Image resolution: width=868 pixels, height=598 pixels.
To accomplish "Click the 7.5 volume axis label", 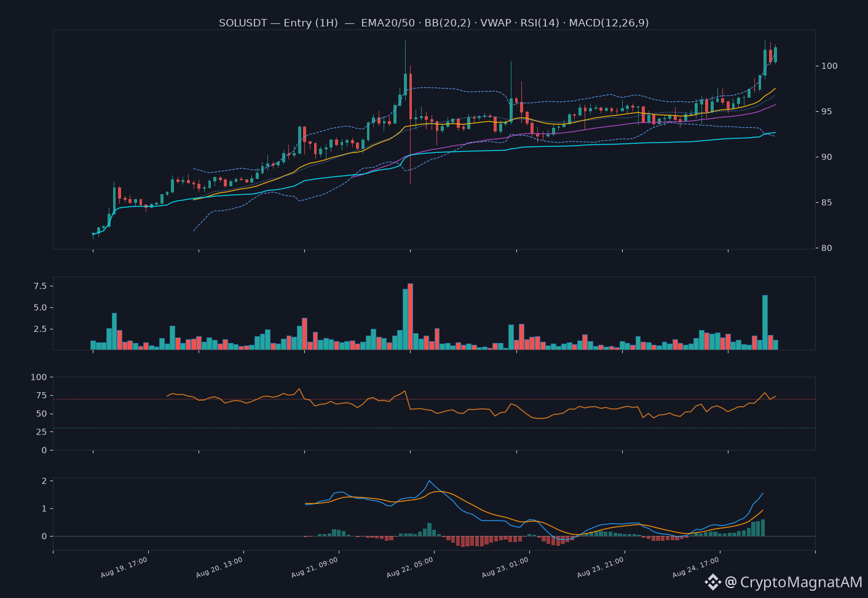I will click(40, 286).
